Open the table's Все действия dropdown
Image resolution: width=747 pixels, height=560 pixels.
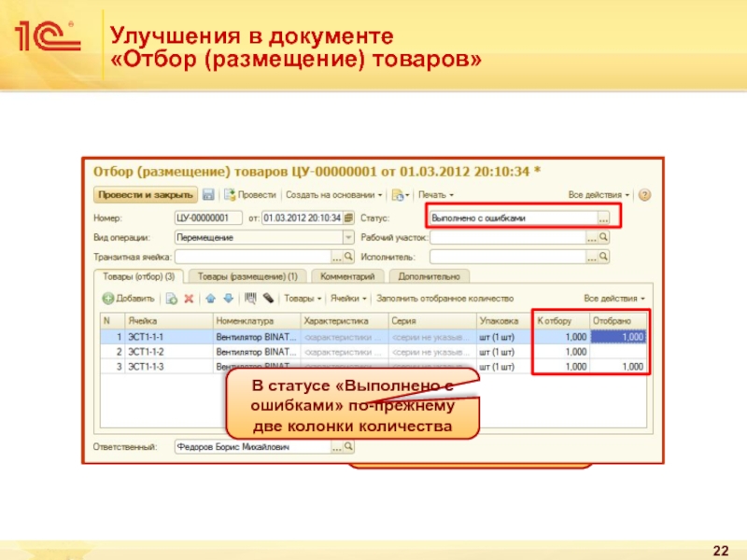614,299
